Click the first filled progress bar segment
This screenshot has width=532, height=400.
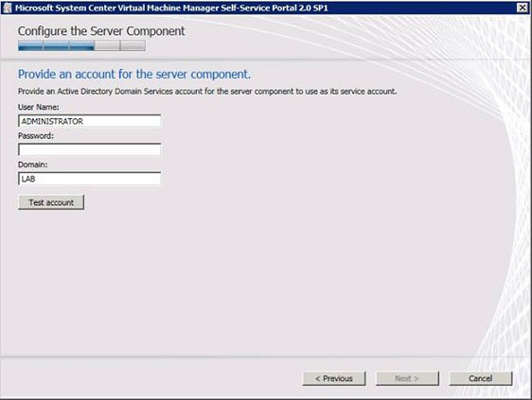point(31,45)
